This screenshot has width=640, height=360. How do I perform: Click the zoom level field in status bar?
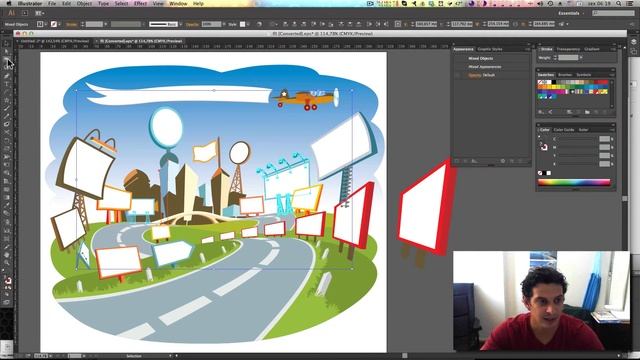(x=41, y=356)
